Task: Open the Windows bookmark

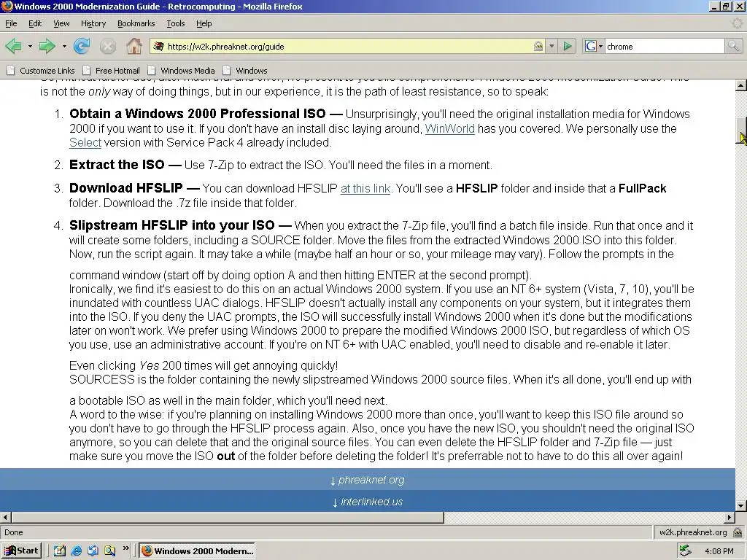Action: (x=245, y=71)
